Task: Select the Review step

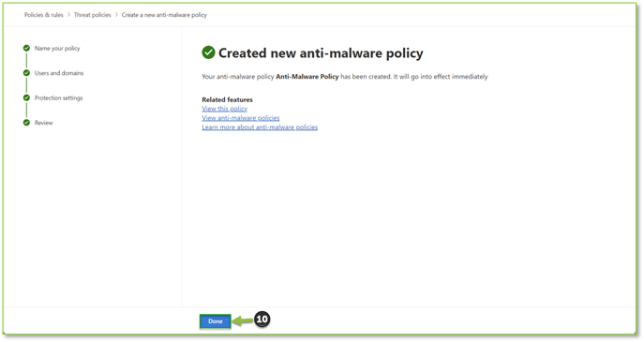Action: click(43, 123)
